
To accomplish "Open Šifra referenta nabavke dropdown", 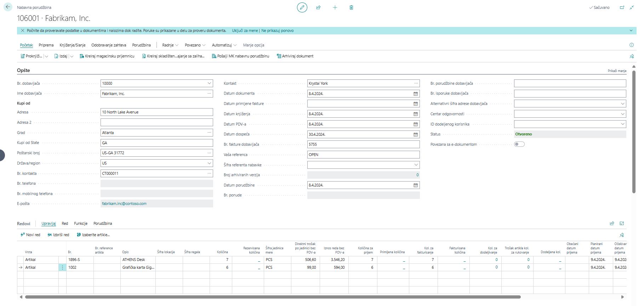I will coord(416,165).
